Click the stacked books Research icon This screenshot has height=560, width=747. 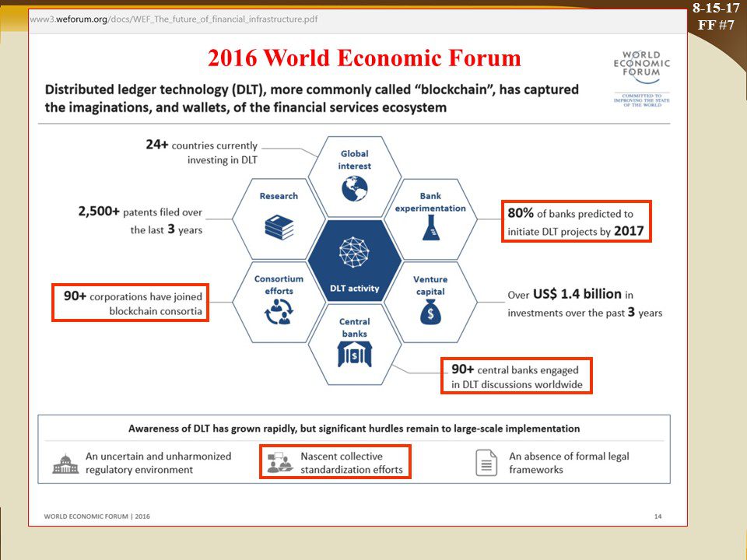click(x=279, y=228)
